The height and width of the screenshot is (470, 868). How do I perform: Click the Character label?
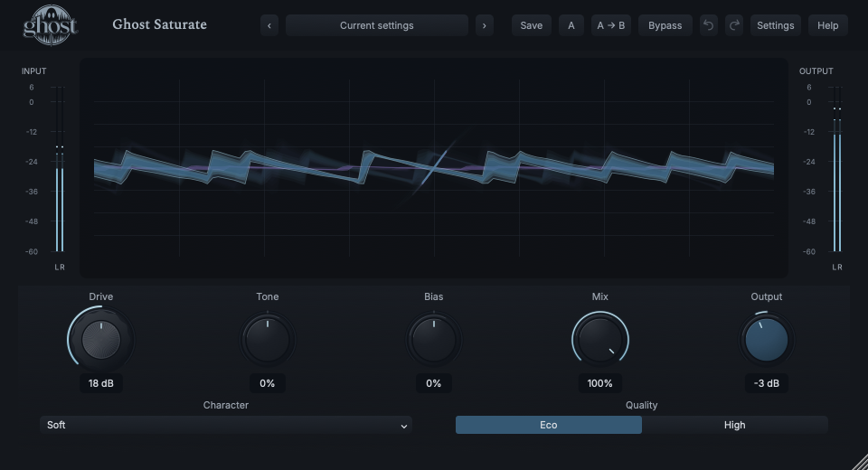[226, 405]
